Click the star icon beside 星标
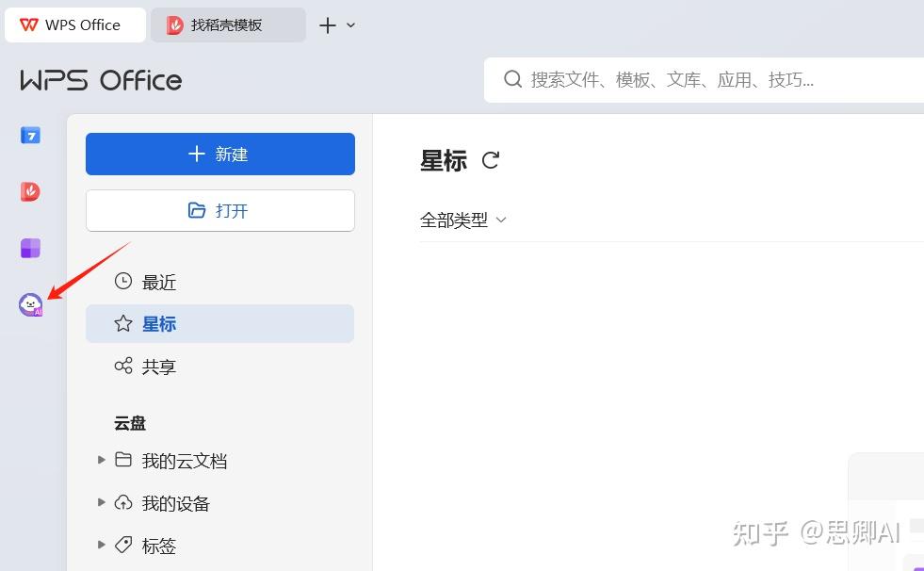 [x=122, y=323]
